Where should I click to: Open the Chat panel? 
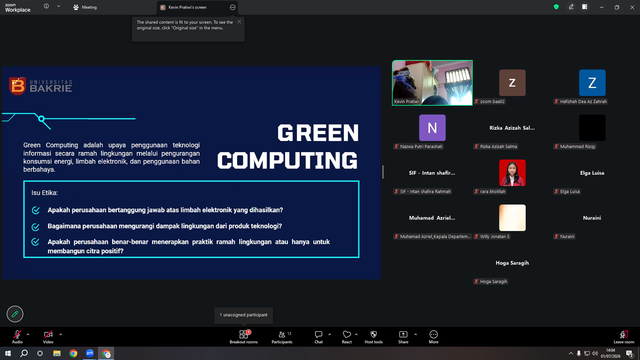(318, 337)
